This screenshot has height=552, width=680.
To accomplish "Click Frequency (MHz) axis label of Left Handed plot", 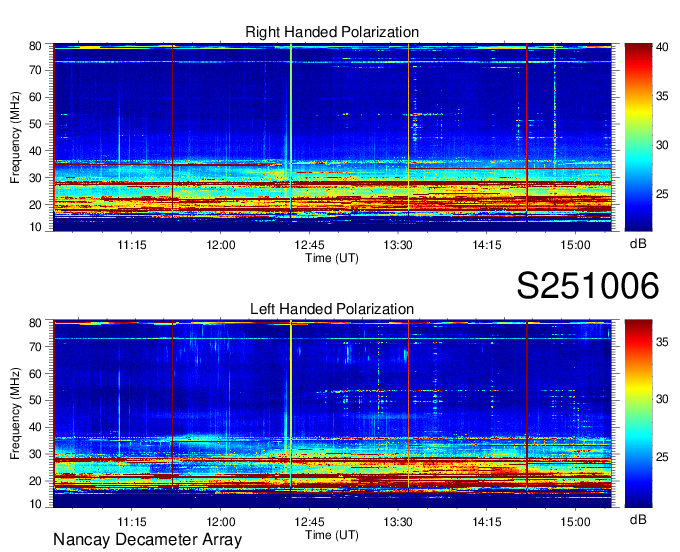I will 17,414.
